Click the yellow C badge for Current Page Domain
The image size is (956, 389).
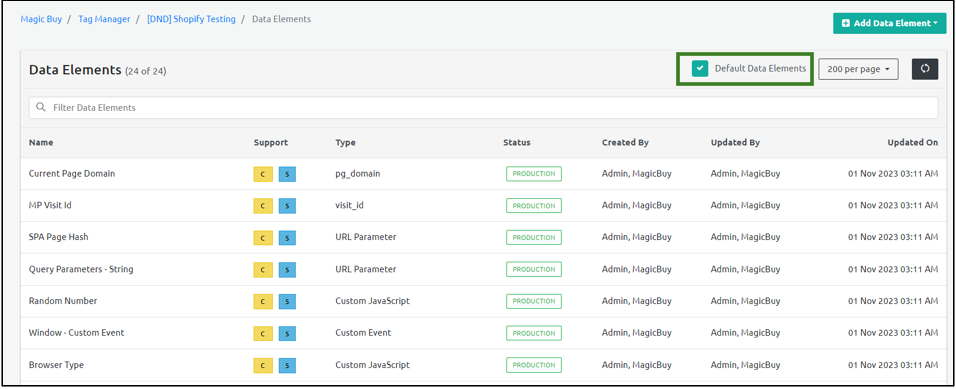[x=262, y=174]
